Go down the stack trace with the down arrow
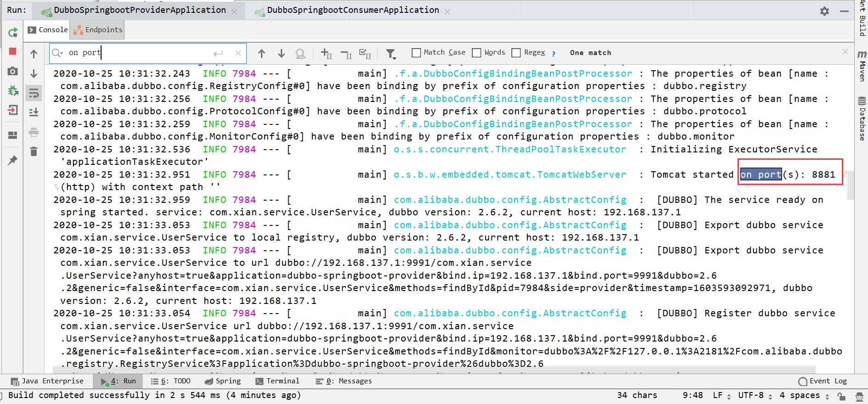868x404 pixels. (34, 73)
